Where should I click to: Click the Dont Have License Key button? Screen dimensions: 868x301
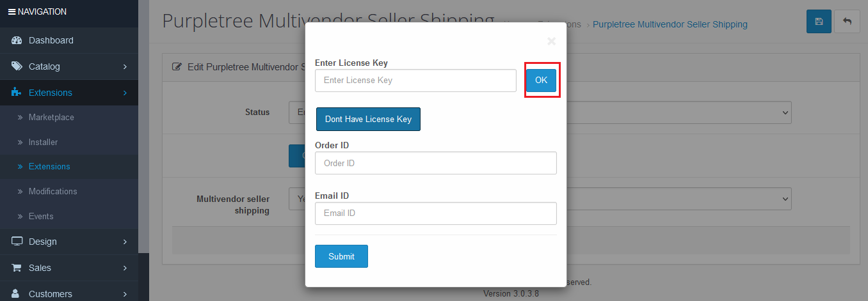pos(368,120)
